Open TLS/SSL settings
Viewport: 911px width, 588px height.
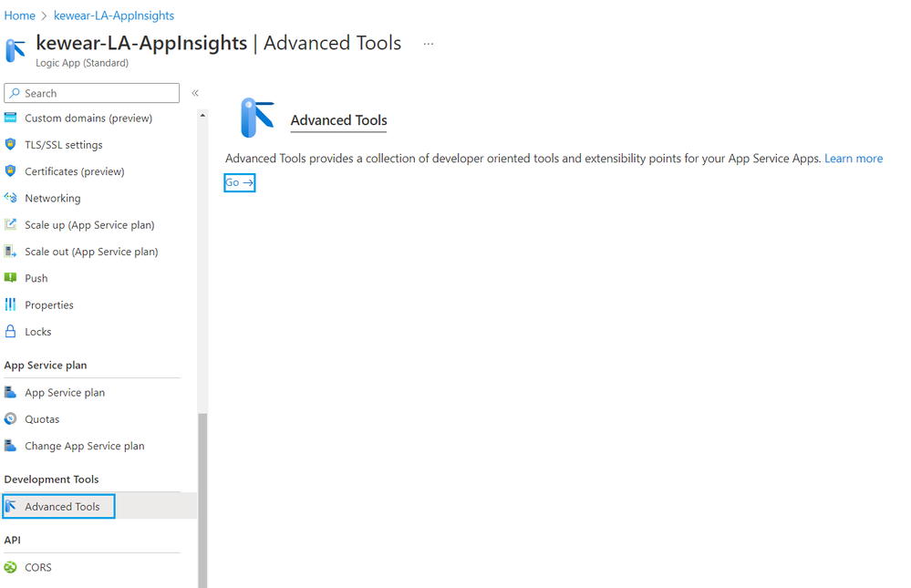coord(63,145)
